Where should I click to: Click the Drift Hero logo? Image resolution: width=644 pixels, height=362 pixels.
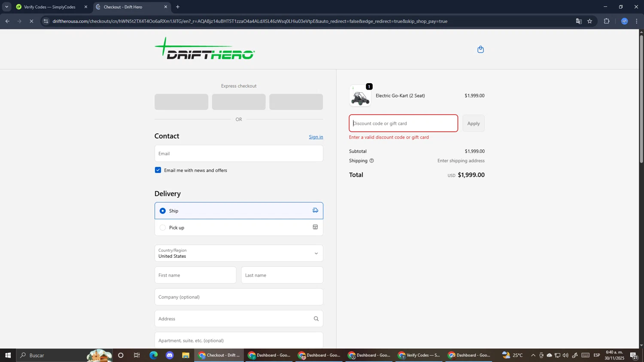(205, 48)
